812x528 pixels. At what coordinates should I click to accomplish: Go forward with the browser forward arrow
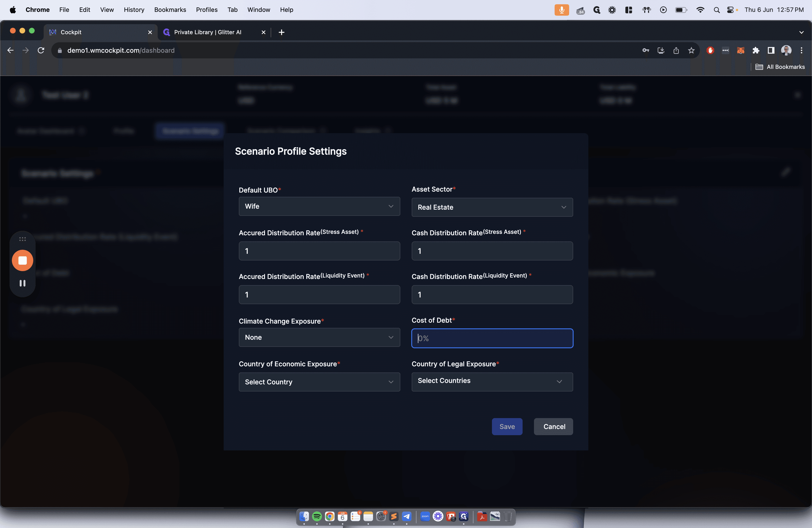click(26, 51)
